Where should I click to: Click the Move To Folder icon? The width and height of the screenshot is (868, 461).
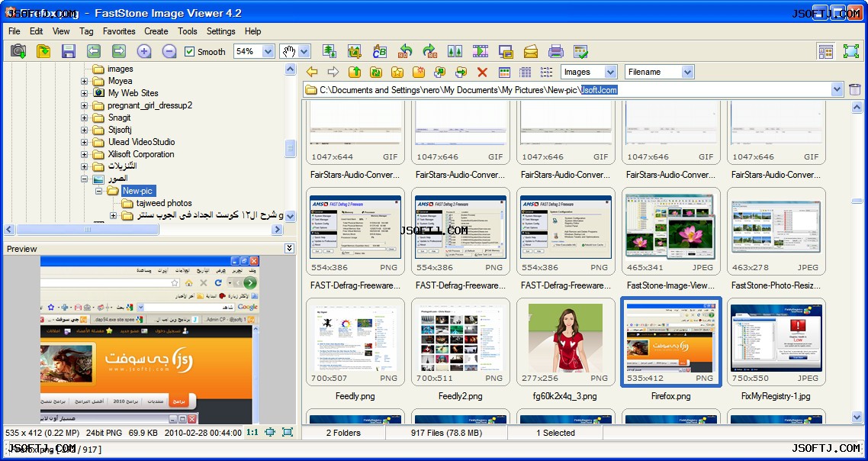tap(461, 72)
